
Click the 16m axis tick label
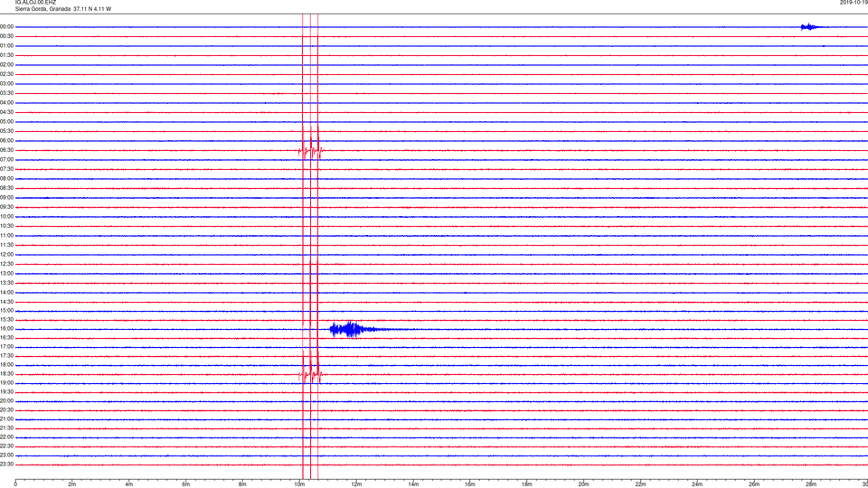470,484
